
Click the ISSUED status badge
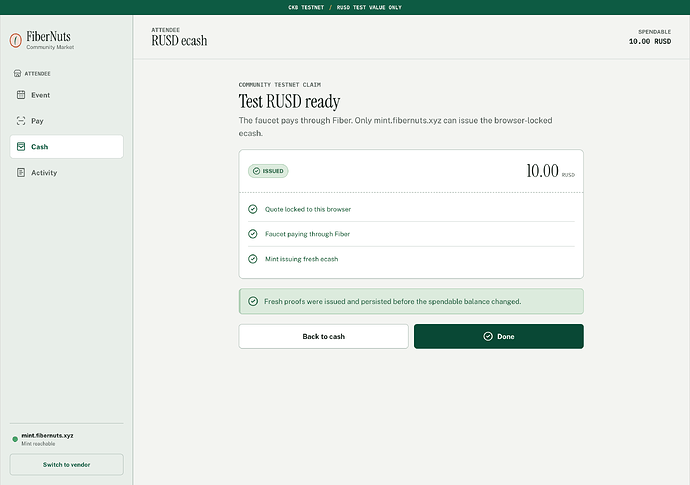click(x=268, y=171)
